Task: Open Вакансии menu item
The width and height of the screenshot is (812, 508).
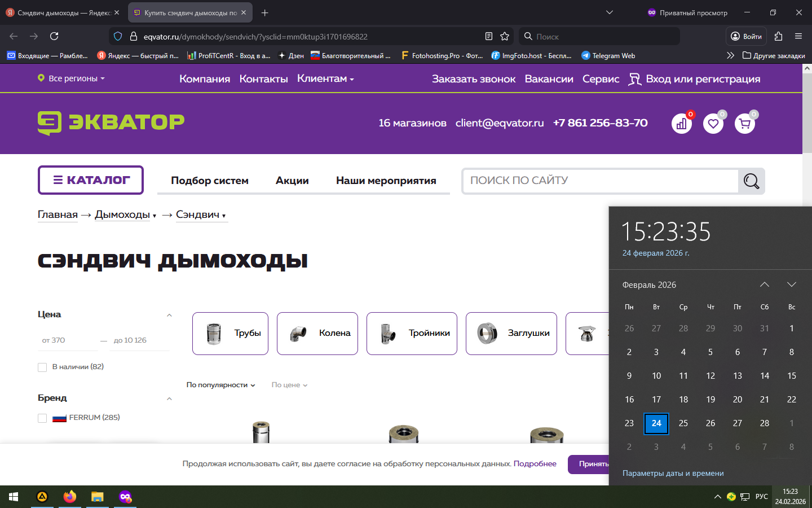Action: click(549, 79)
